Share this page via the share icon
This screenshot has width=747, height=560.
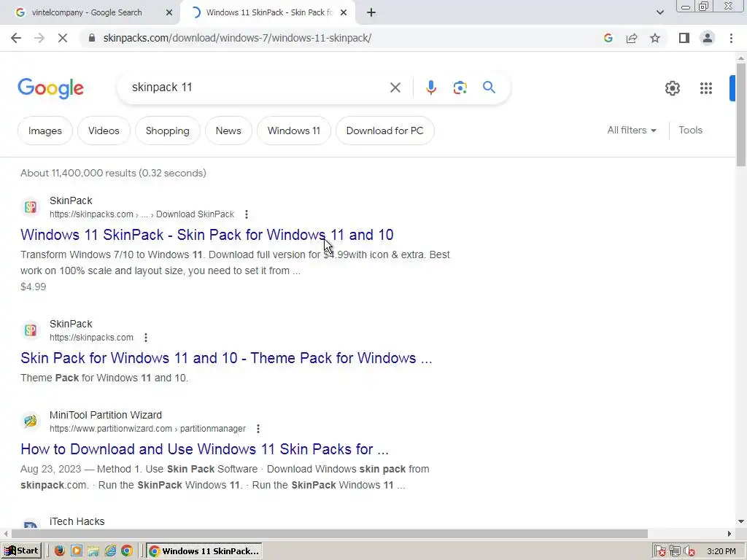[x=632, y=38]
